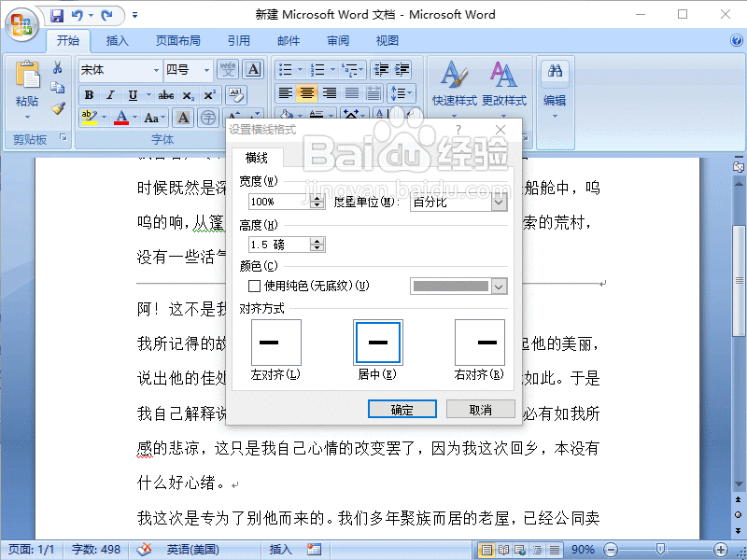Increase paragraph indent
This screenshot has width=747, height=560.
(402, 69)
